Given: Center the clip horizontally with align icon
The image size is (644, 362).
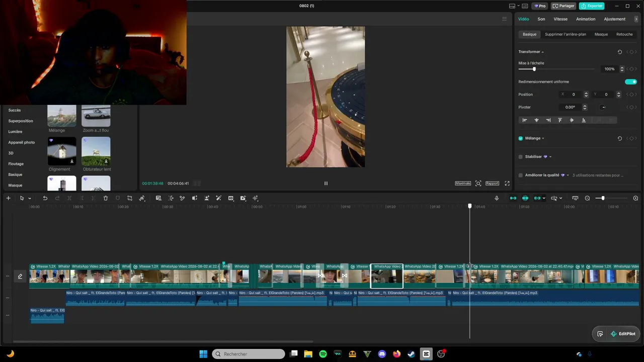Looking at the screenshot, I should tap(536, 120).
